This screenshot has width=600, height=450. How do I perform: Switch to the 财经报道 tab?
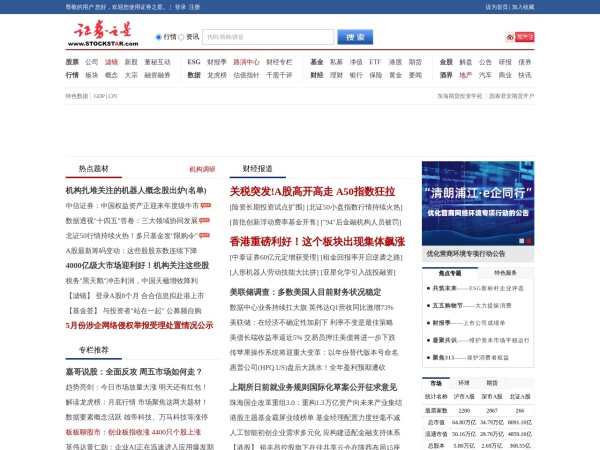coord(258,169)
